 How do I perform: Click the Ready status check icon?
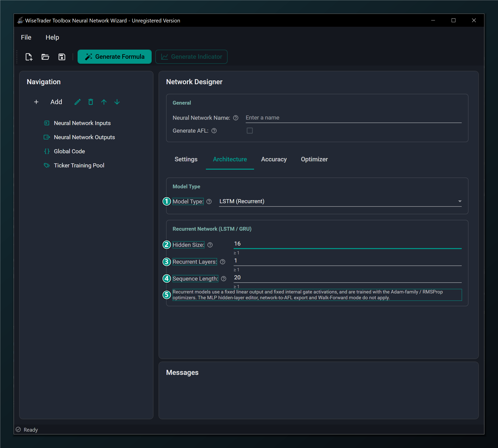18,429
